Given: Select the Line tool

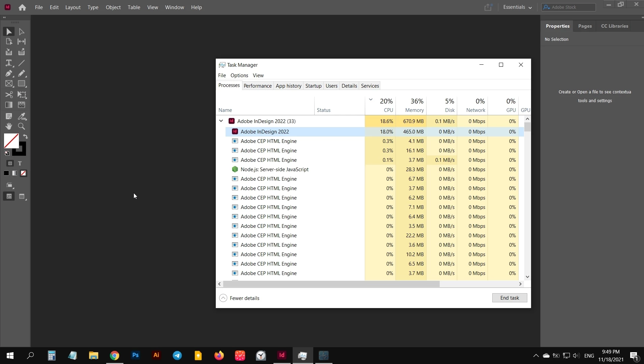Looking at the screenshot, I should [x=22, y=63].
